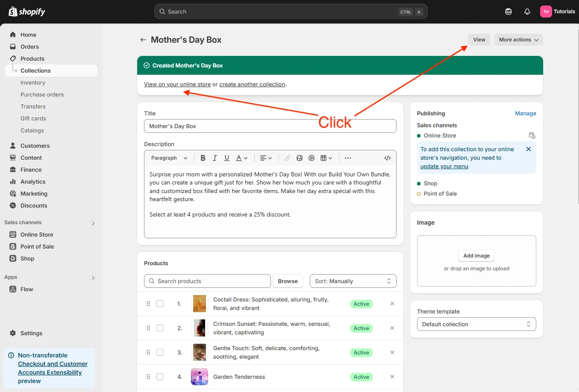Tick the Garden Tenderness product checkbox
The height and width of the screenshot is (392, 579).
[160, 377]
